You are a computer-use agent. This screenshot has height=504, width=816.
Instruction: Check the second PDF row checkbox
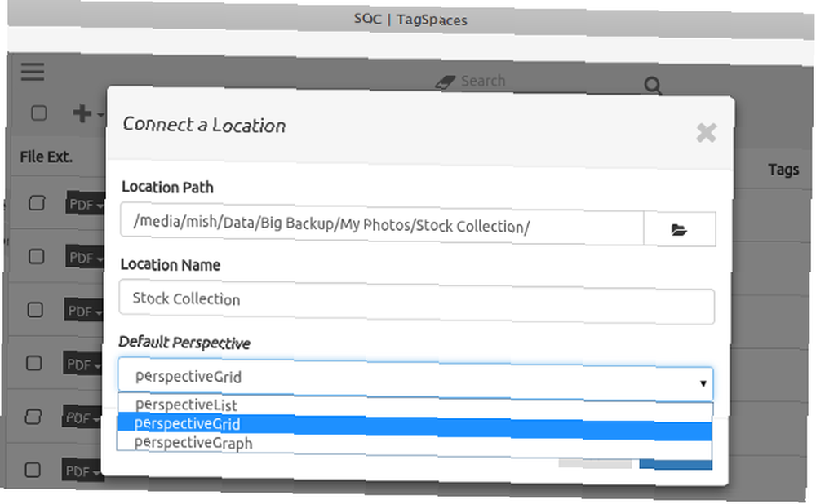point(36,256)
